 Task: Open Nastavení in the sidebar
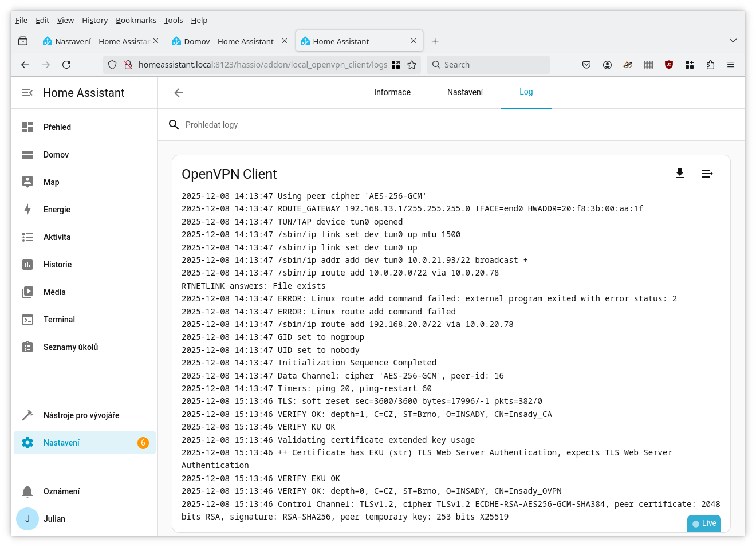(x=85, y=443)
